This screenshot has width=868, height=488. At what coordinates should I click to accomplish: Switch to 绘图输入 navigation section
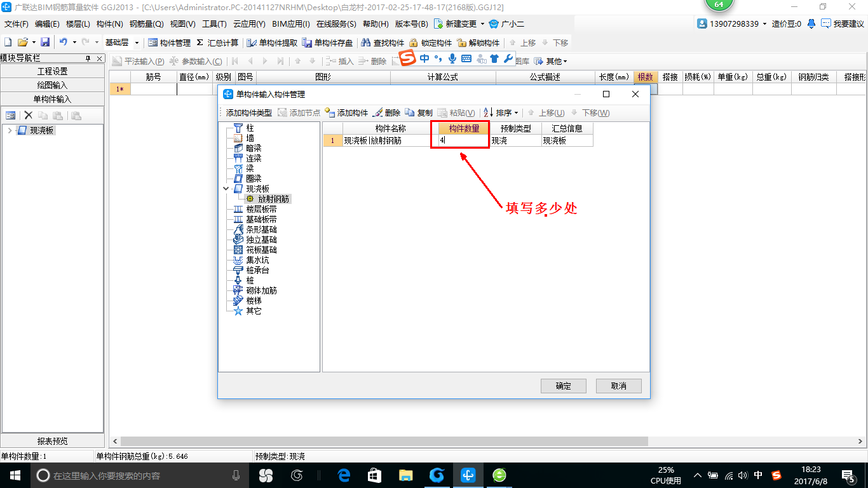[53, 85]
